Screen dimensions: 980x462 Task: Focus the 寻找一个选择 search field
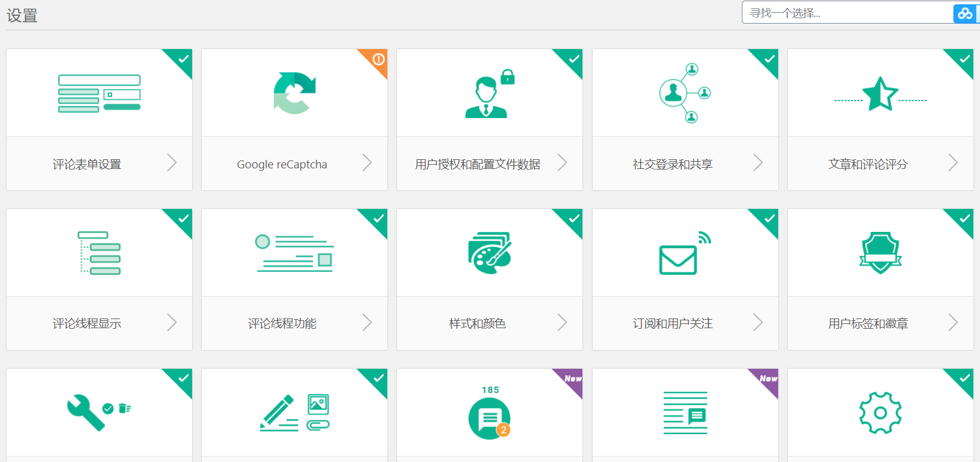(847, 13)
